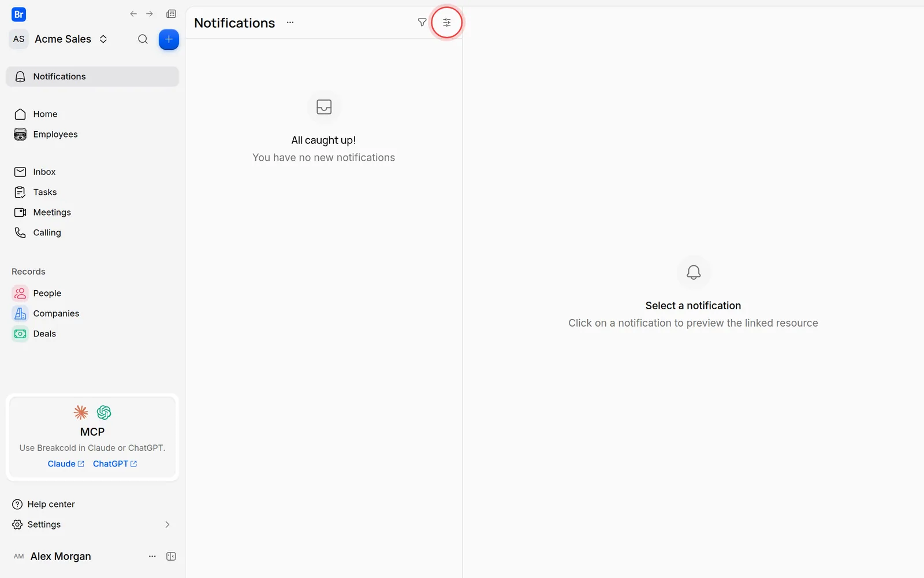Open the Claude MCP link
924x578 pixels.
pos(66,464)
